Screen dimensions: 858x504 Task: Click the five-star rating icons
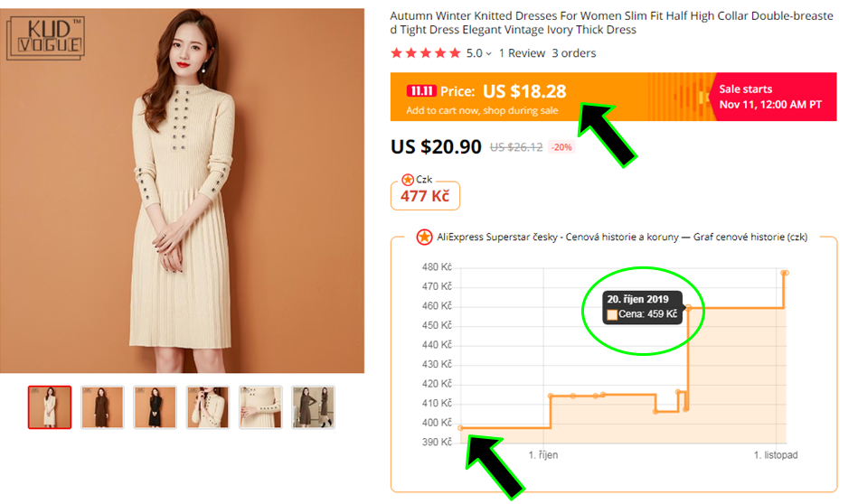[x=425, y=53]
